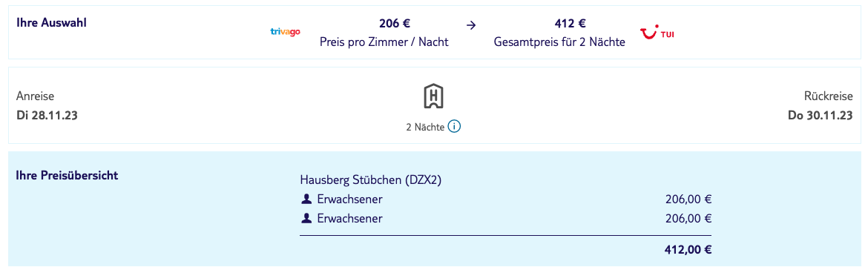Viewport: 868px width, 267px height.
Task: Select the Rückreise date Do 30.11.23
Action: (x=821, y=116)
